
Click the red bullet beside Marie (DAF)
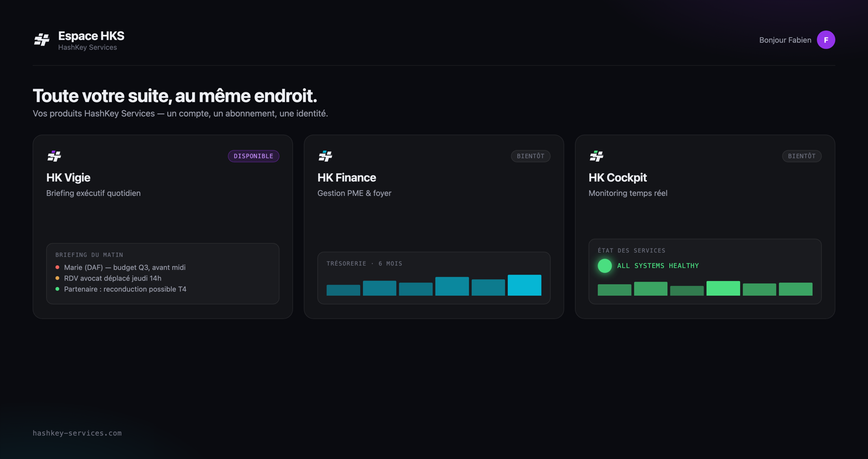point(58,267)
